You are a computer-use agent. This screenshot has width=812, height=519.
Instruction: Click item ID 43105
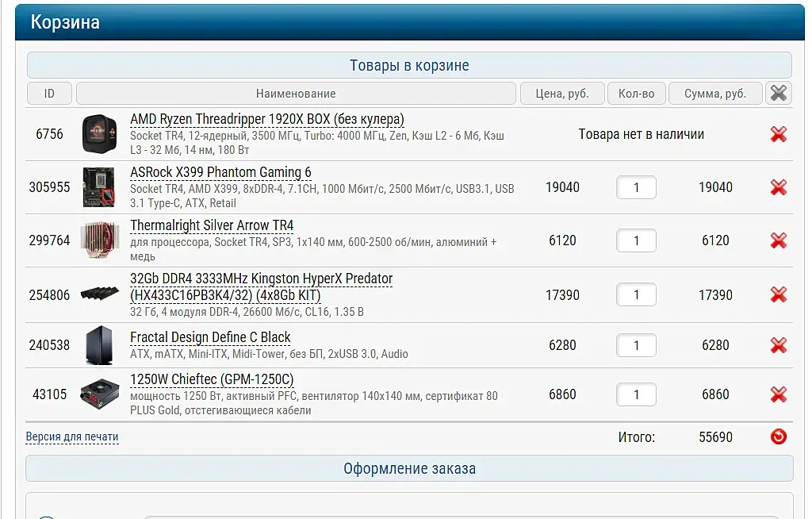[x=49, y=394]
